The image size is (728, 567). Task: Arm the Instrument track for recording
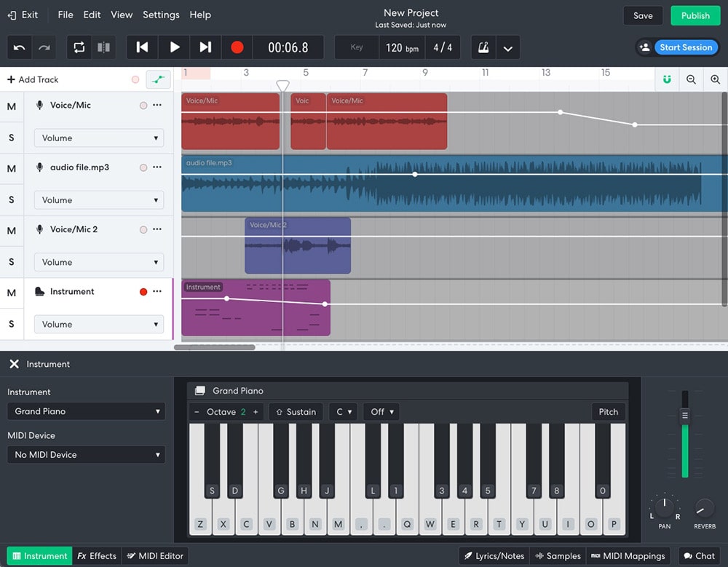(144, 292)
